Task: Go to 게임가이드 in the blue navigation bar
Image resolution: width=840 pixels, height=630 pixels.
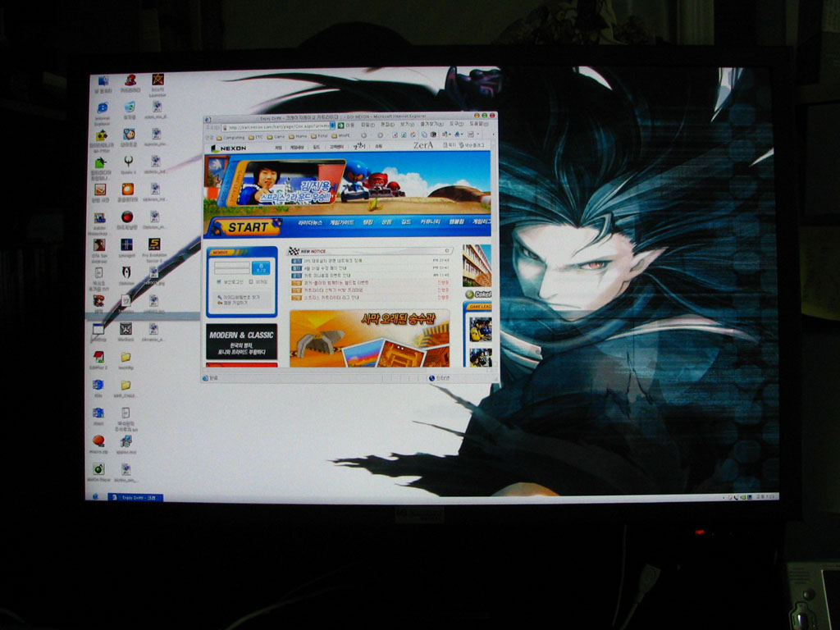Action: tap(341, 221)
